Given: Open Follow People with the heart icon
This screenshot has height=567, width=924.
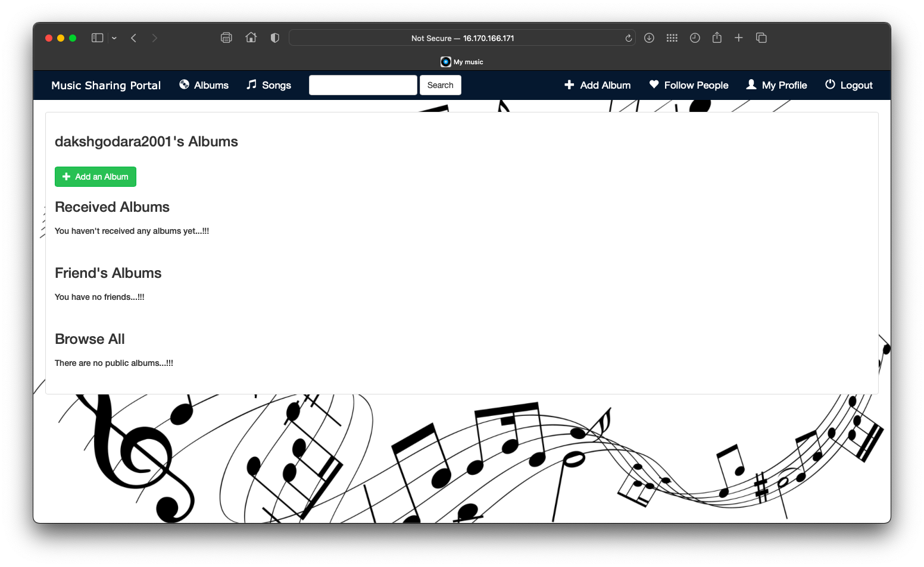Looking at the screenshot, I should point(653,84).
